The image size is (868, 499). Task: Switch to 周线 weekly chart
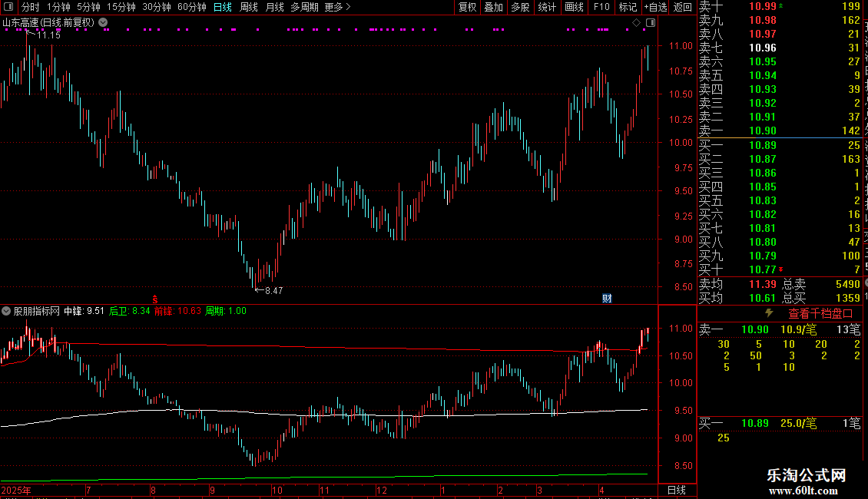(x=249, y=7)
